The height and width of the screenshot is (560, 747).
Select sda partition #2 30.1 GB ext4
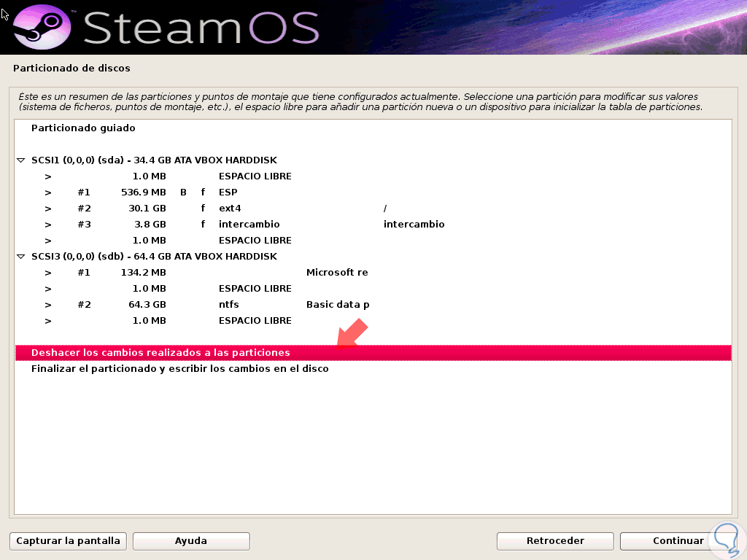tap(373, 209)
